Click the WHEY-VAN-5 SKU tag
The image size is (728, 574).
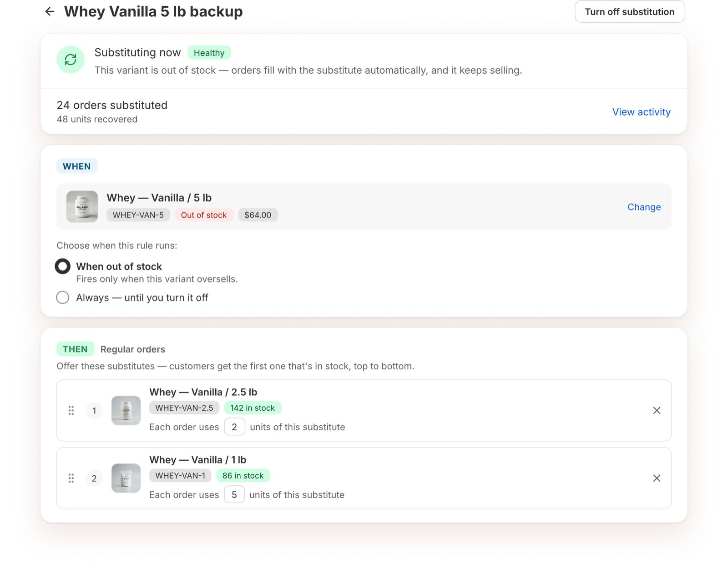pyautogui.click(x=138, y=215)
